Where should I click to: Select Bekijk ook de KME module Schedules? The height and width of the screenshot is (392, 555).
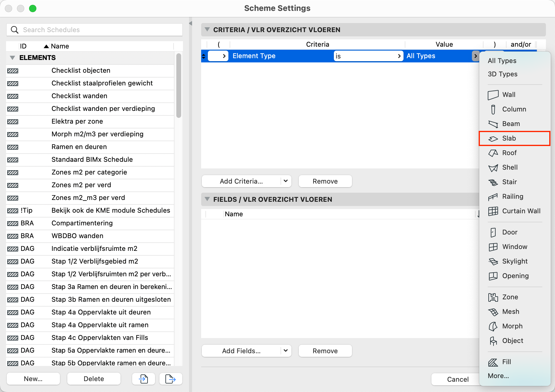(x=90, y=211)
